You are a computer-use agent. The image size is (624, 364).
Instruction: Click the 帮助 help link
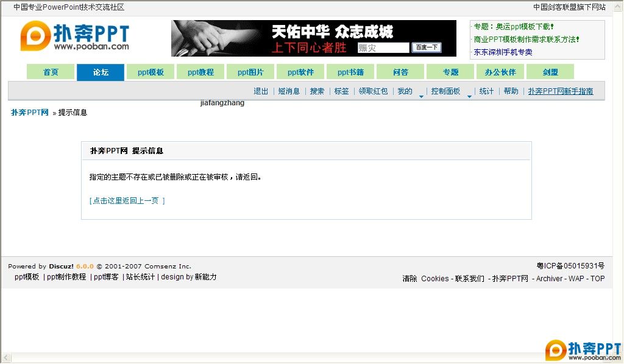(511, 91)
